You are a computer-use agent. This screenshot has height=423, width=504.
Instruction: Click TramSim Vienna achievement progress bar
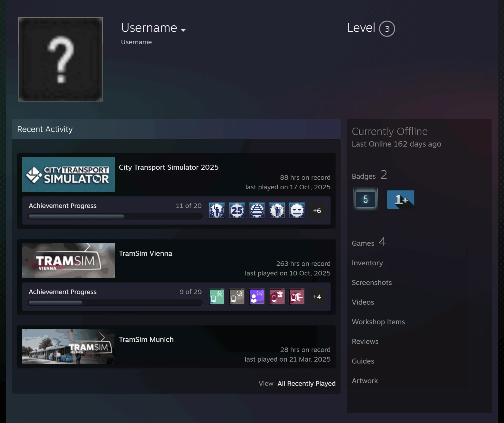[115, 303]
